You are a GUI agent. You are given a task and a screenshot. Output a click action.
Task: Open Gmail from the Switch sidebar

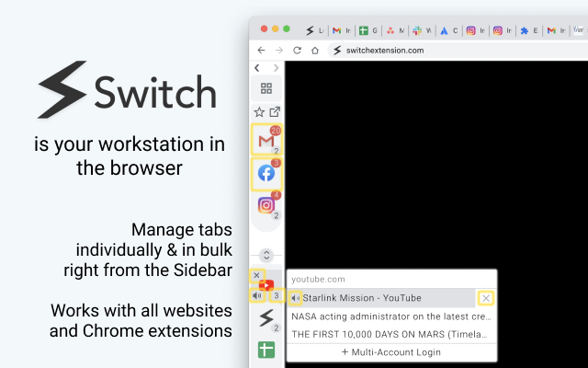click(x=266, y=139)
